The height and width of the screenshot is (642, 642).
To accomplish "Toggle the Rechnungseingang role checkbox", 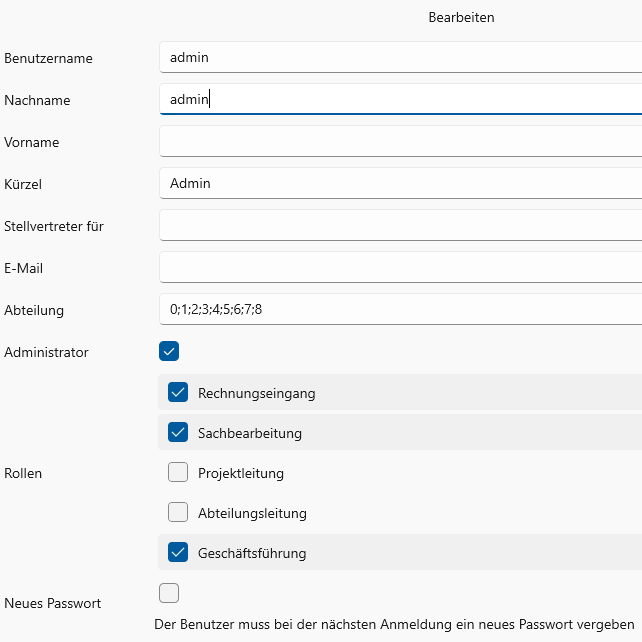I will tap(178, 392).
